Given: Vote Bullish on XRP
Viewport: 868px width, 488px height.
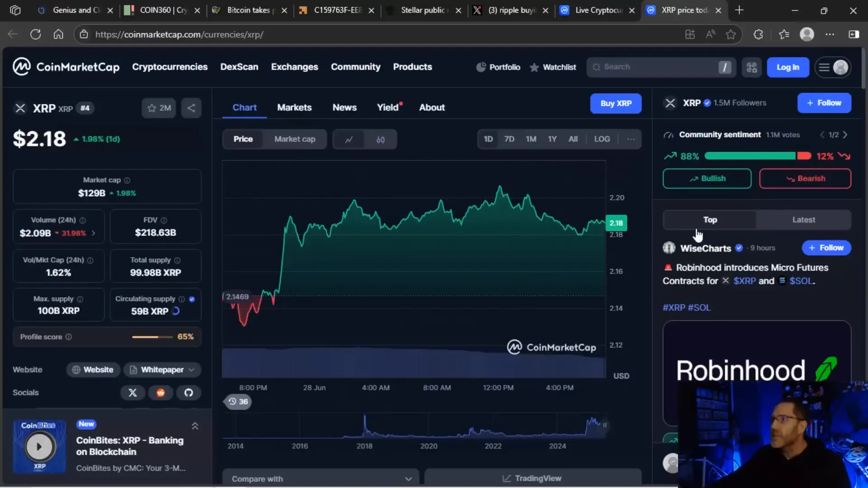Looking at the screenshot, I should [707, 178].
